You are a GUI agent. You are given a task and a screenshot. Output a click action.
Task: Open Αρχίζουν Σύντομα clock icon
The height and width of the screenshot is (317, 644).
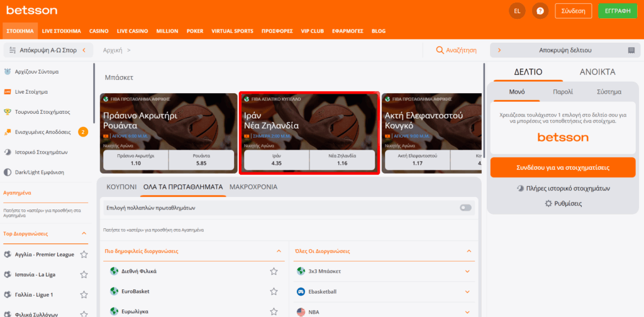coord(8,72)
